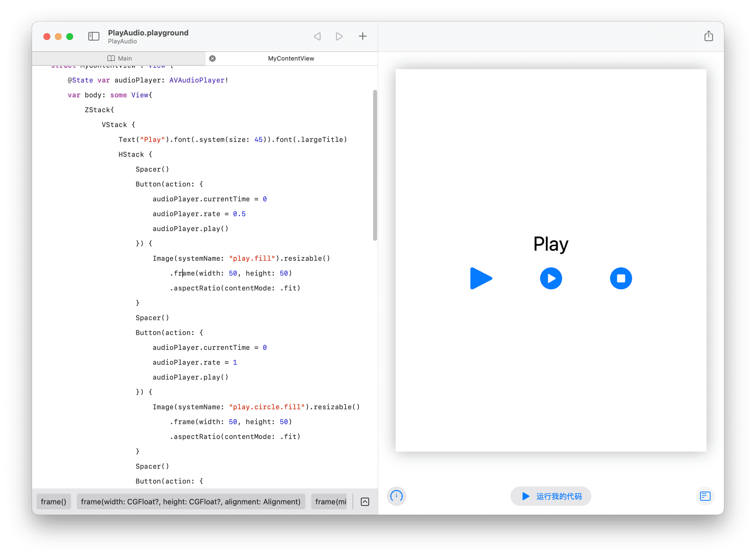This screenshot has width=756, height=557.
Task: Add a new page with the plus icon
Action: tap(363, 36)
